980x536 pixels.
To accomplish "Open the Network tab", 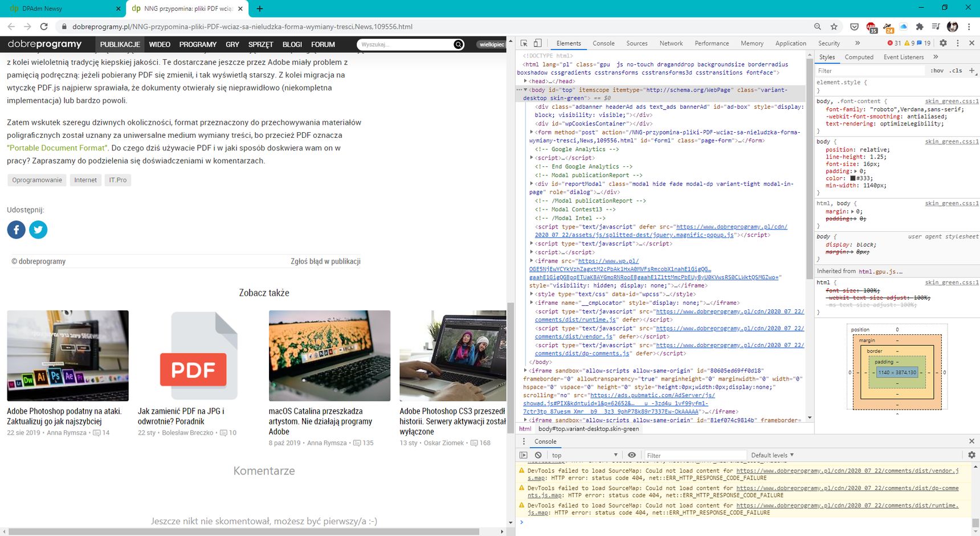I will click(671, 43).
